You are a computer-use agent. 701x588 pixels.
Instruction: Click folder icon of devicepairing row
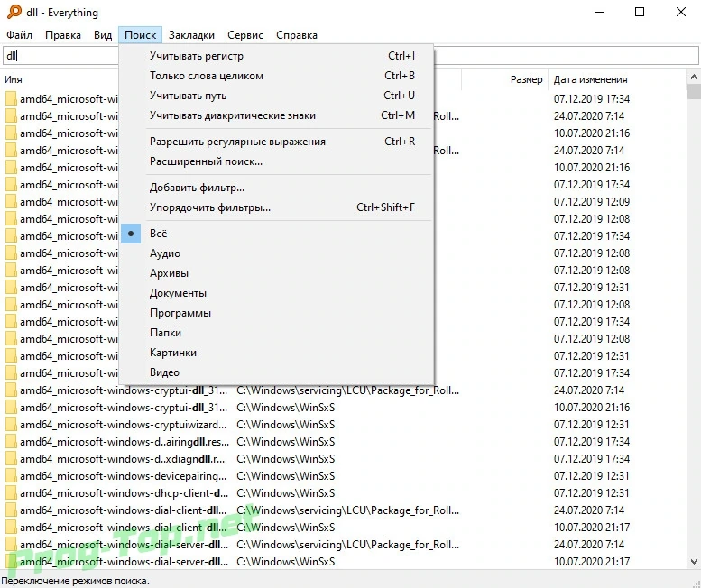pos(11,476)
